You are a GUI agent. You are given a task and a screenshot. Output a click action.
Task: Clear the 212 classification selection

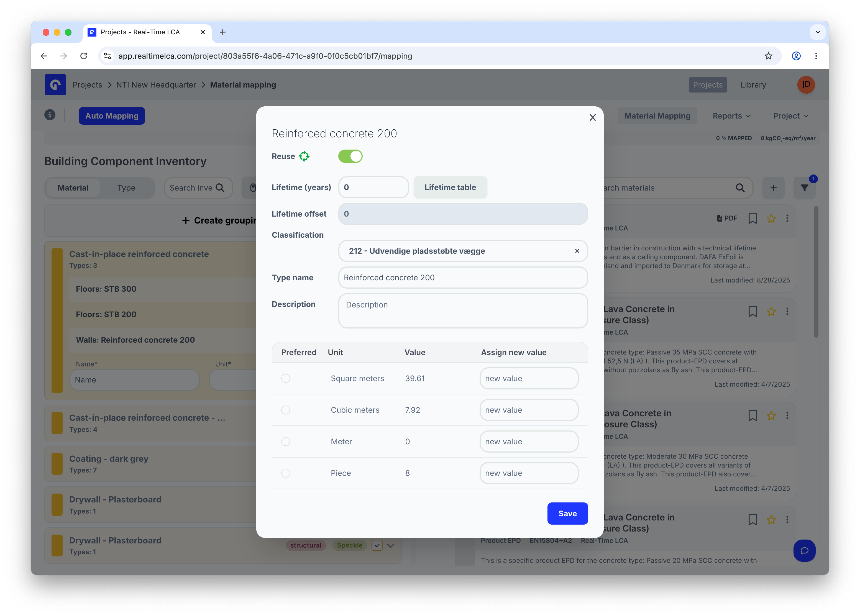[x=577, y=251]
